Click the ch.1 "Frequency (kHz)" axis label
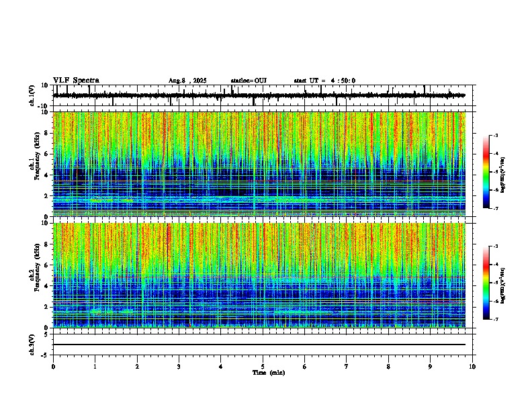 [x=37, y=156]
